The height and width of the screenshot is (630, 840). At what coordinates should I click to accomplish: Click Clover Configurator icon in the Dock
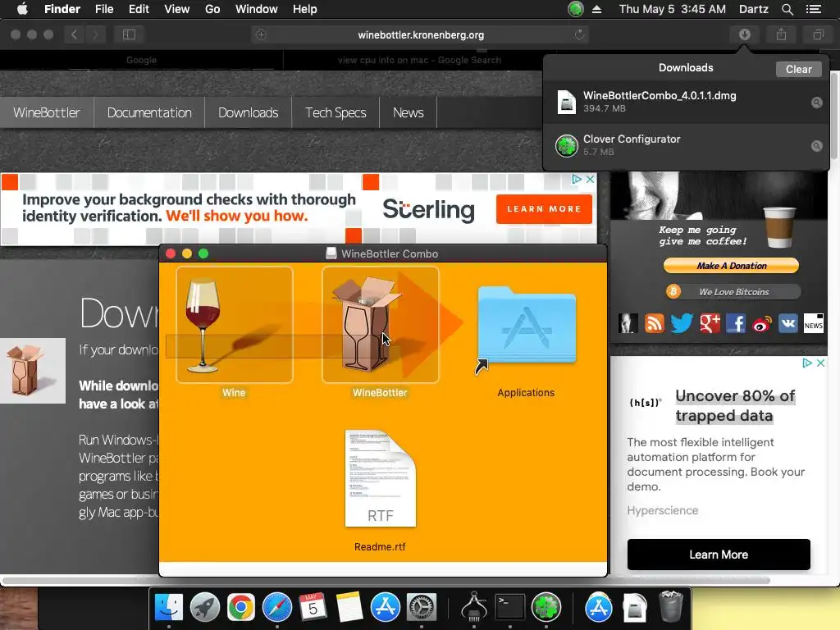(x=546, y=608)
